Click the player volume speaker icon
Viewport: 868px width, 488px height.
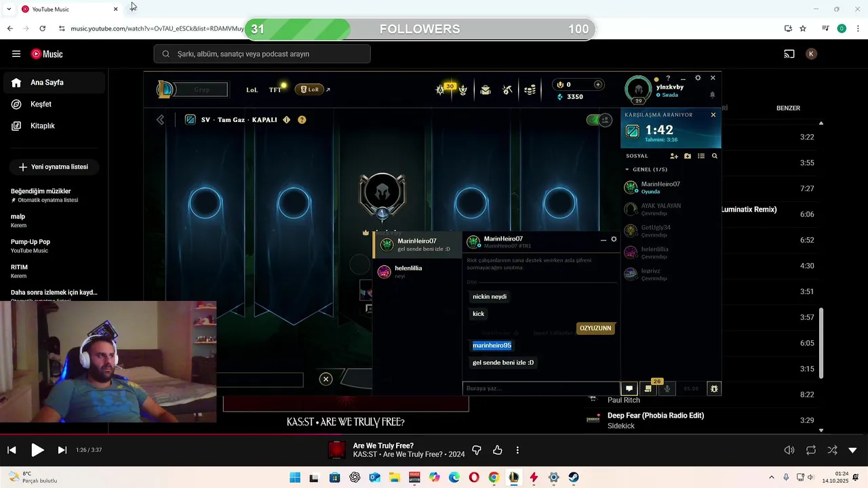tap(789, 450)
